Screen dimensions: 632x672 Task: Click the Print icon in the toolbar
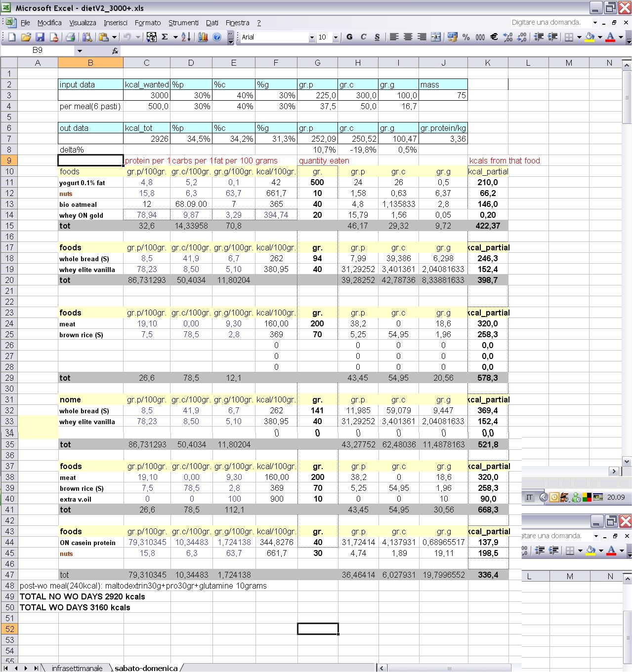pyautogui.click(x=70, y=37)
